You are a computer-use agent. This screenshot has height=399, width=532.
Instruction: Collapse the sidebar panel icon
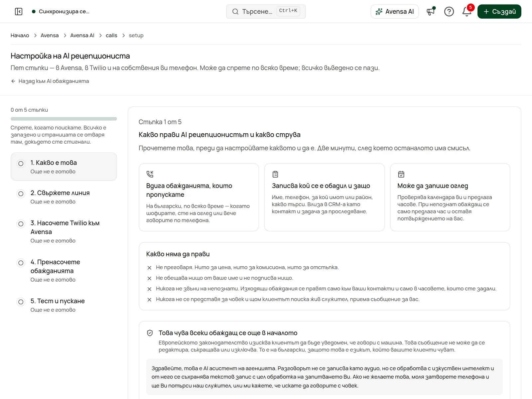click(19, 12)
